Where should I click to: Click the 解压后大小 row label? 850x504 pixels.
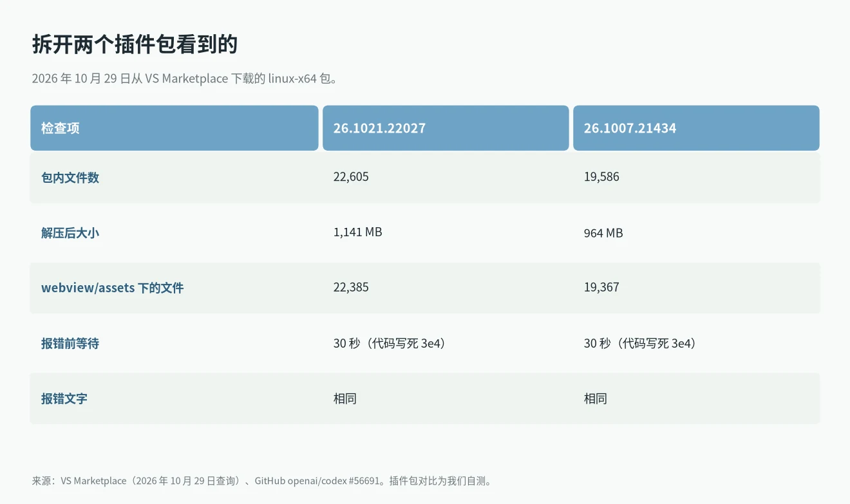[70, 233]
